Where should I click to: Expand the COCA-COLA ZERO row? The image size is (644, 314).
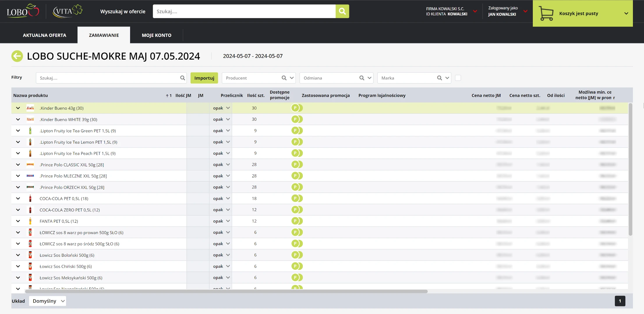coord(18,210)
